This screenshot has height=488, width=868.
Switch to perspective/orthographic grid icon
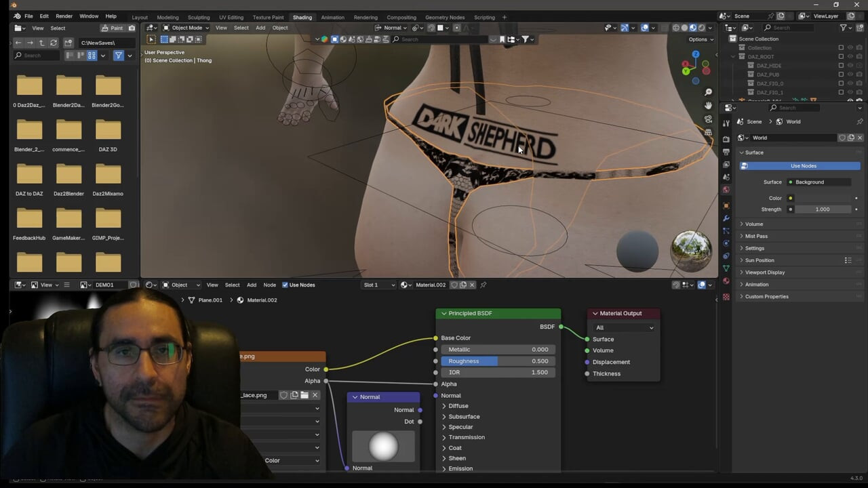pyautogui.click(x=708, y=133)
